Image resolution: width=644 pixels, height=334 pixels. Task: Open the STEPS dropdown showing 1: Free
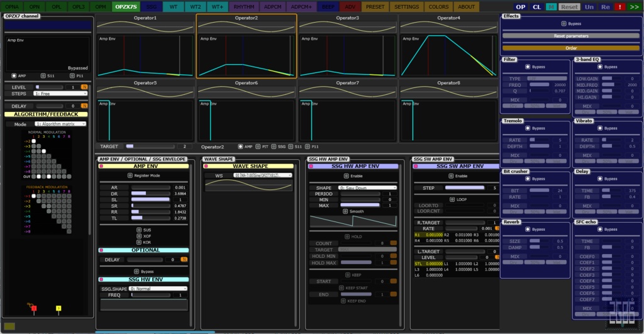(60, 94)
